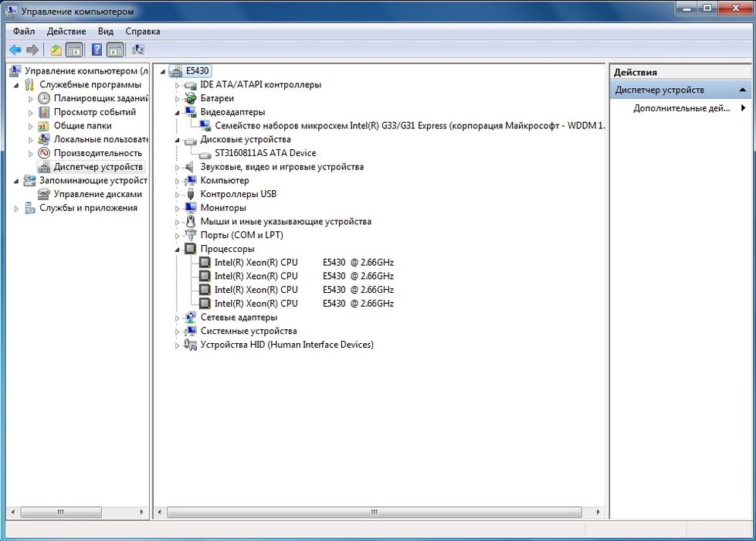Select Просмотр событий in left tree
Screen dimensions: 756x541
click(94, 112)
